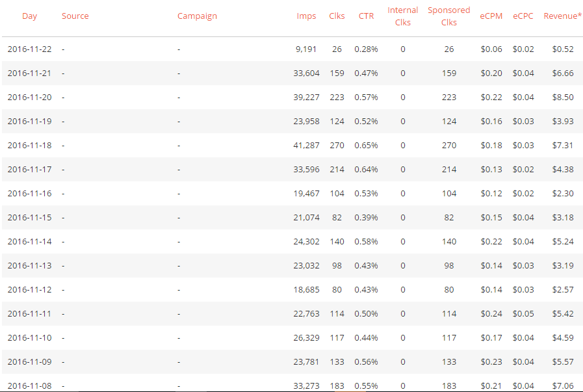Select the 2016-11-15 date cell
This screenshot has height=392, width=583.
coord(29,218)
